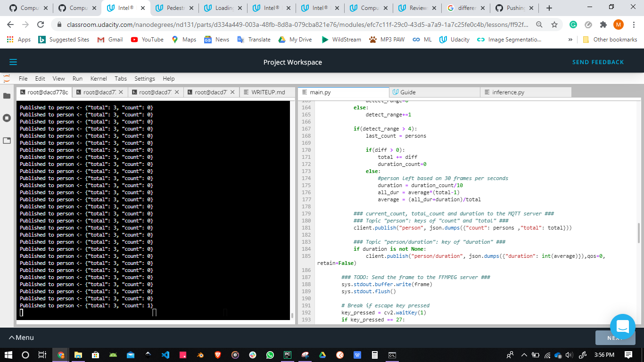Open the YouTube bookmark
This screenshot has width=644, height=362.
pyautogui.click(x=147, y=40)
